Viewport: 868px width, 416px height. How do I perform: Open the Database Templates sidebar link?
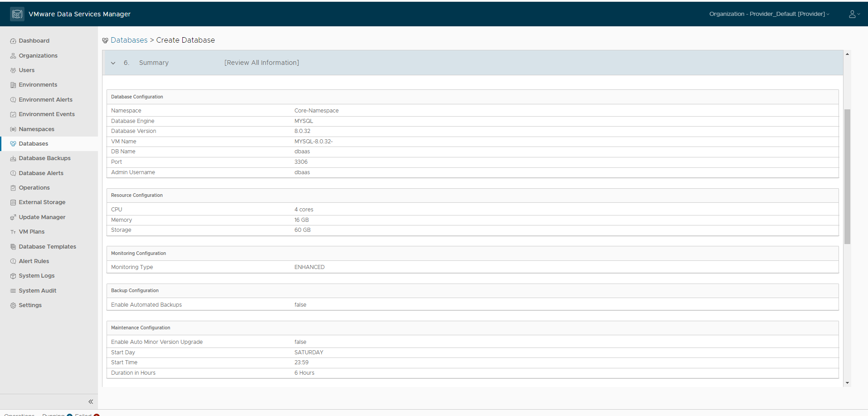(47, 247)
